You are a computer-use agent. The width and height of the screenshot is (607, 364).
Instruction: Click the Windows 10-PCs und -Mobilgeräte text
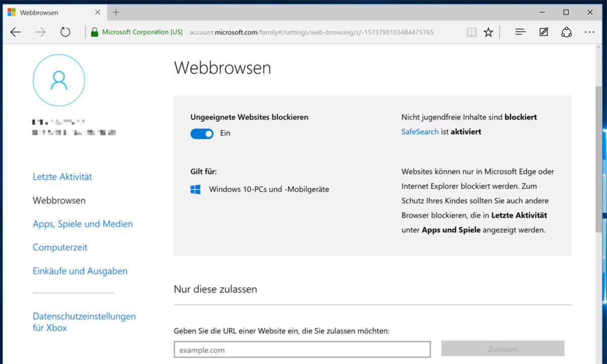269,190
